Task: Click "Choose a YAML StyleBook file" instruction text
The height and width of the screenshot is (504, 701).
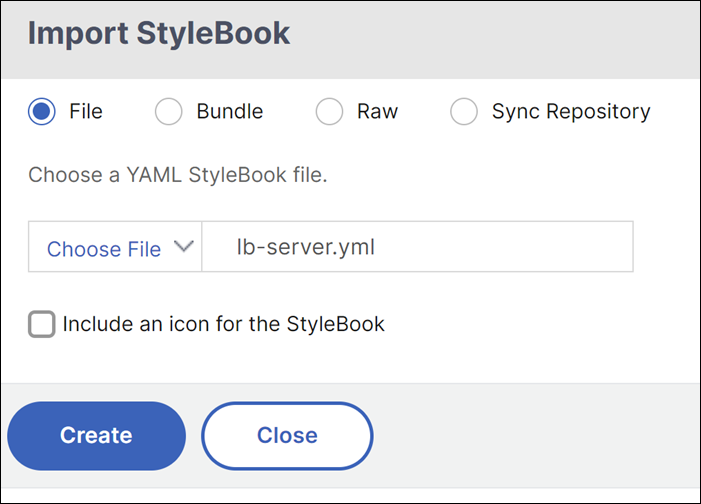Action: pyautogui.click(x=178, y=176)
